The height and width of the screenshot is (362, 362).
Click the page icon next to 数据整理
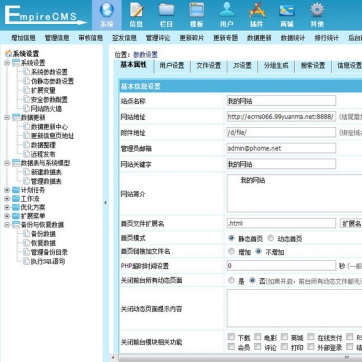click(x=26, y=145)
